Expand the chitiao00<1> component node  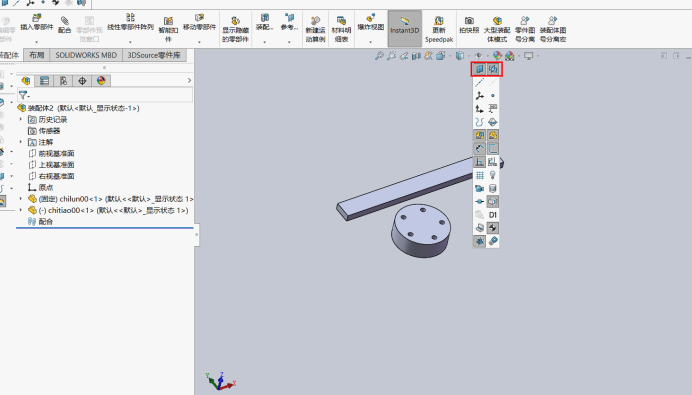21,211
